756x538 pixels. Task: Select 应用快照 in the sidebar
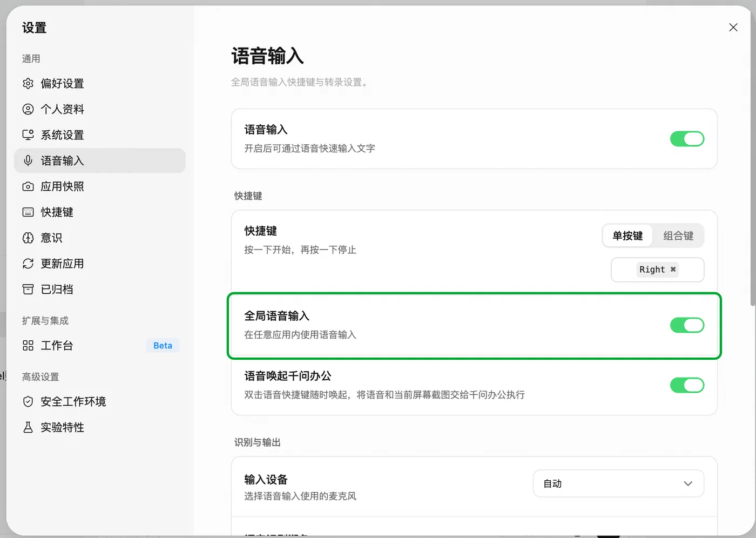click(x=100, y=186)
